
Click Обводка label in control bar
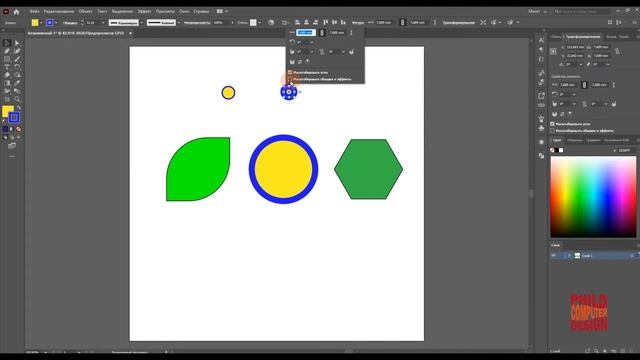[70, 23]
